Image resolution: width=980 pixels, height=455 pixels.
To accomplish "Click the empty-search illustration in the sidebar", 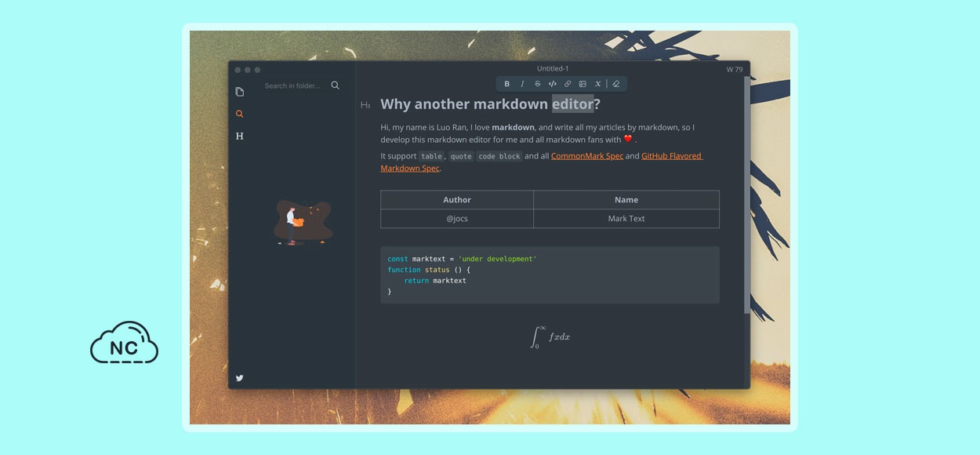I will (303, 223).
